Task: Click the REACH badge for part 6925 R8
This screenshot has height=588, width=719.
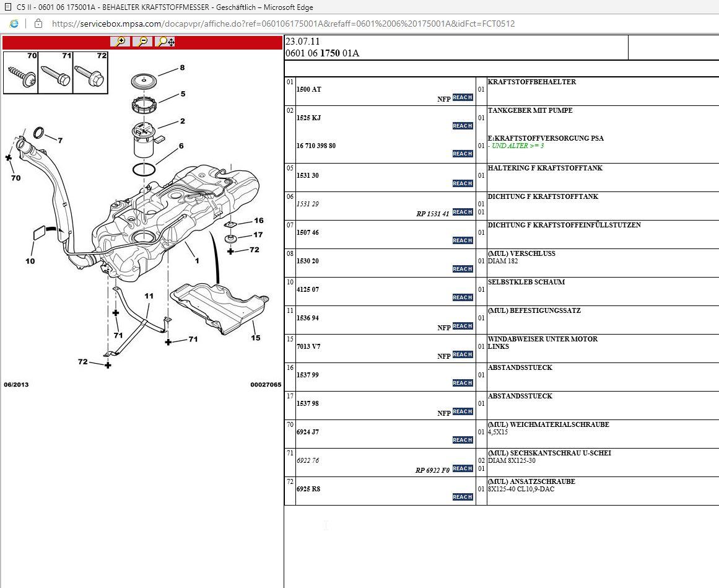Action: (463, 497)
